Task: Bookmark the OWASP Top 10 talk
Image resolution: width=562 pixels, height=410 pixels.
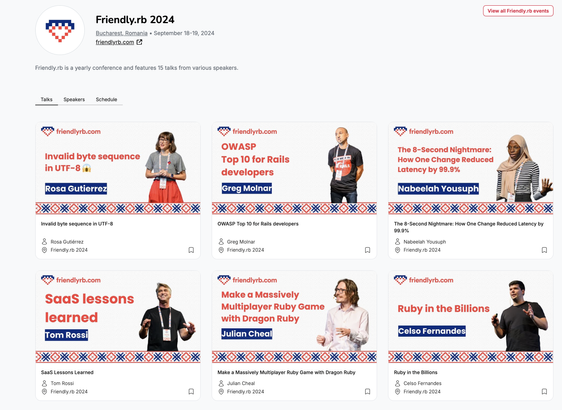Action: pyautogui.click(x=367, y=250)
